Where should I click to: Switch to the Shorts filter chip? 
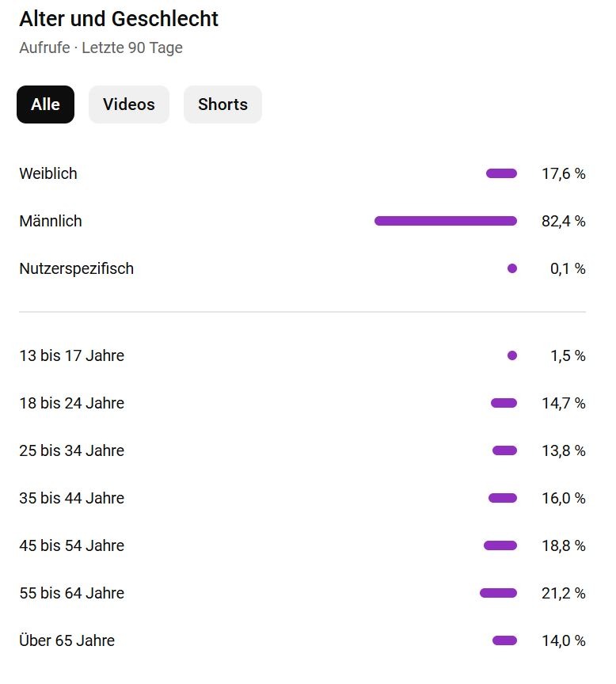pyautogui.click(x=222, y=104)
